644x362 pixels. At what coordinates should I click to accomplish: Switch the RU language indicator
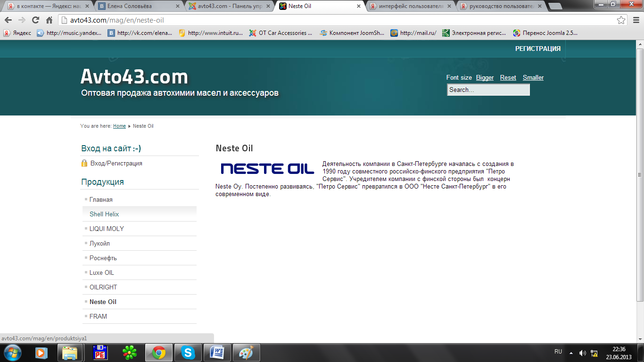click(x=558, y=352)
